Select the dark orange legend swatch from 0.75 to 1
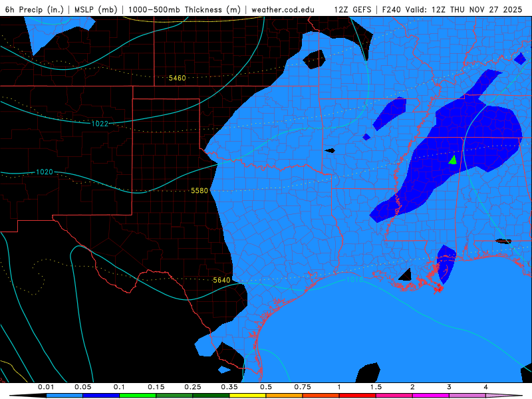This screenshot has width=532, height=399. pos(321,396)
